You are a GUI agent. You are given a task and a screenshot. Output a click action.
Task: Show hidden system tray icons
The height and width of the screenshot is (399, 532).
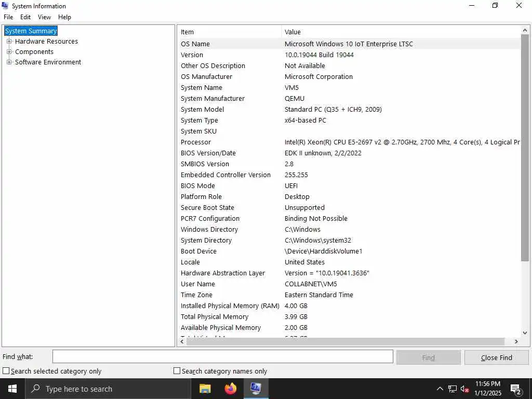(x=440, y=389)
